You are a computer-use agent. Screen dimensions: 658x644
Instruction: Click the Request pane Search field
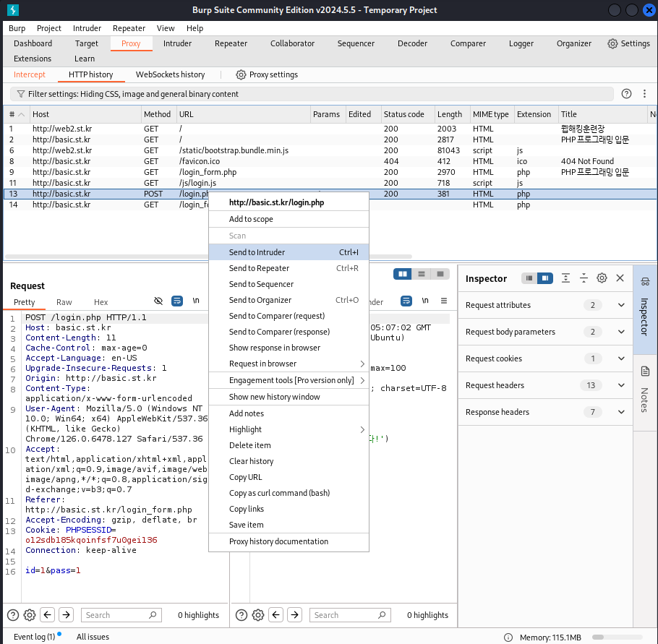(x=121, y=615)
